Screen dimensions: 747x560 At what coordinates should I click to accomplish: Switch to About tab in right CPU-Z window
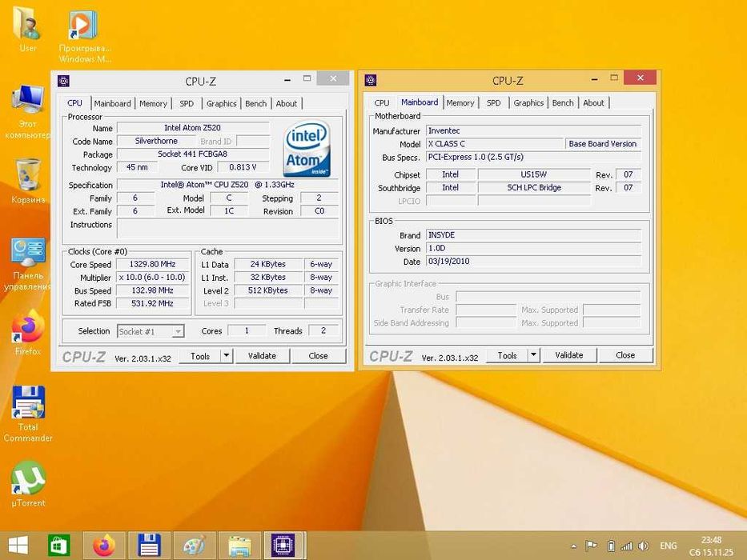coord(593,103)
